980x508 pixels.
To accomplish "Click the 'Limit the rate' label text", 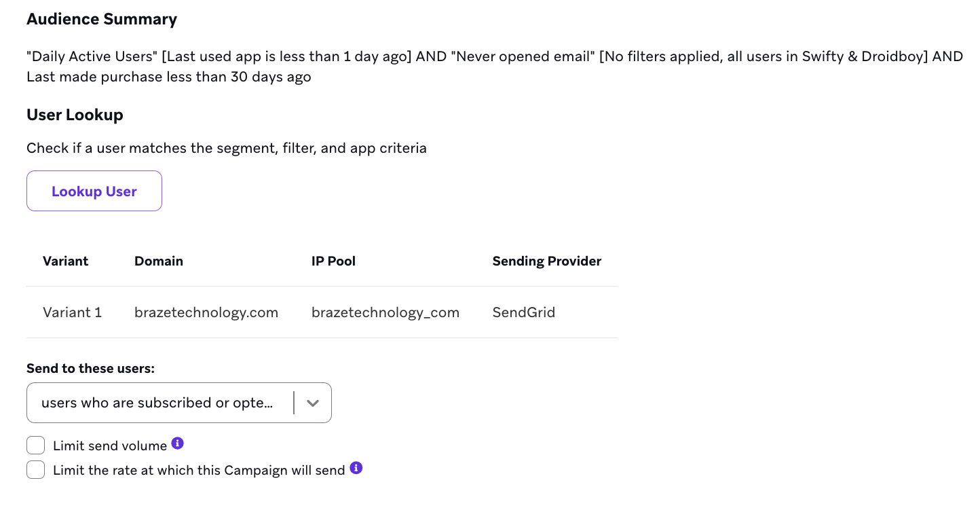I will click(x=199, y=471).
